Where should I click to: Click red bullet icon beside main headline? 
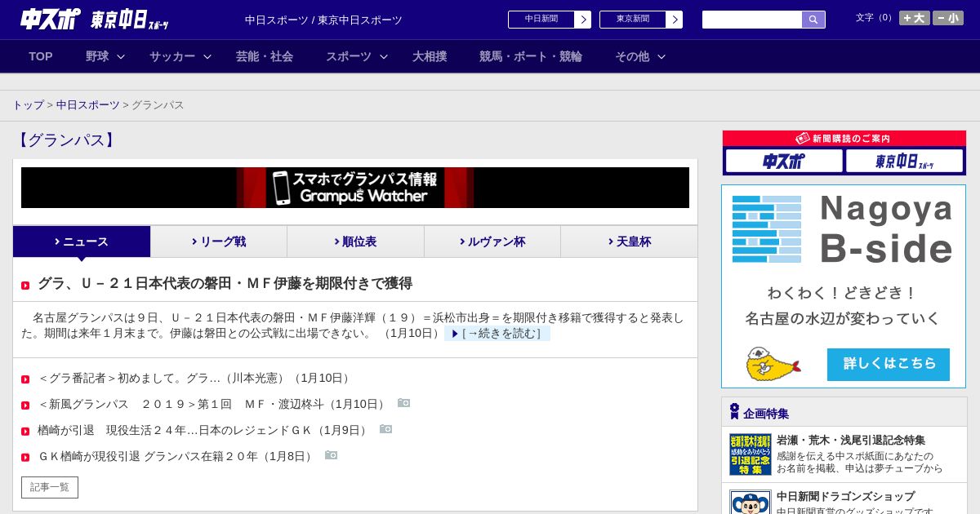click(x=25, y=285)
